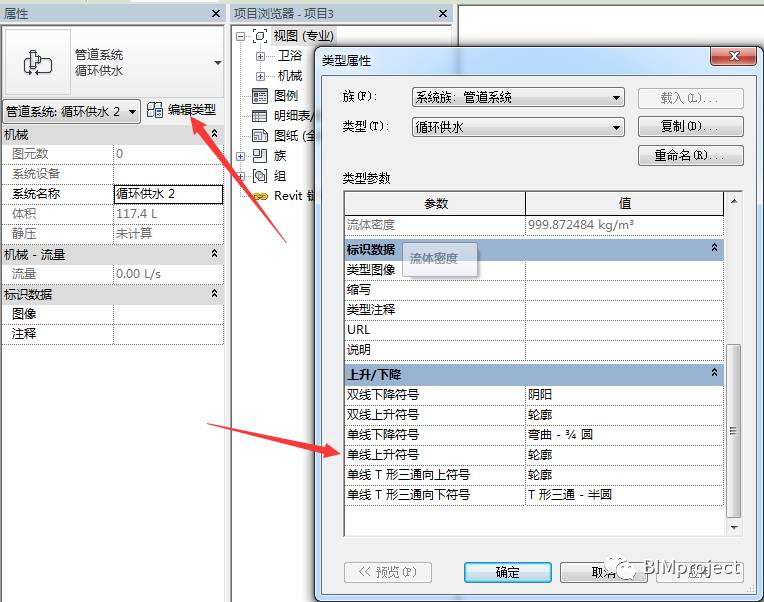Close the 类型属性 dialog
The height and width of the screenshot is (602, 764).
click(734, 56)
